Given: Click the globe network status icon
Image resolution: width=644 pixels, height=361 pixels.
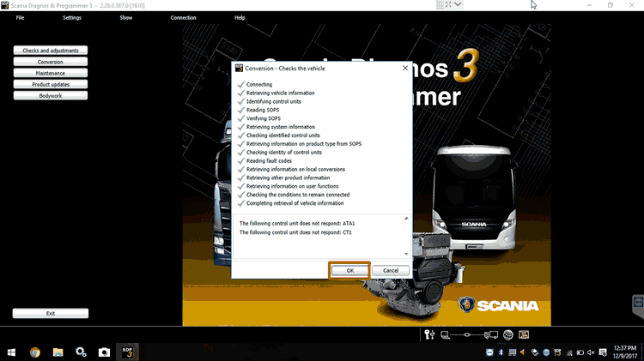Looking at the screenshot, I should [508, 335].
